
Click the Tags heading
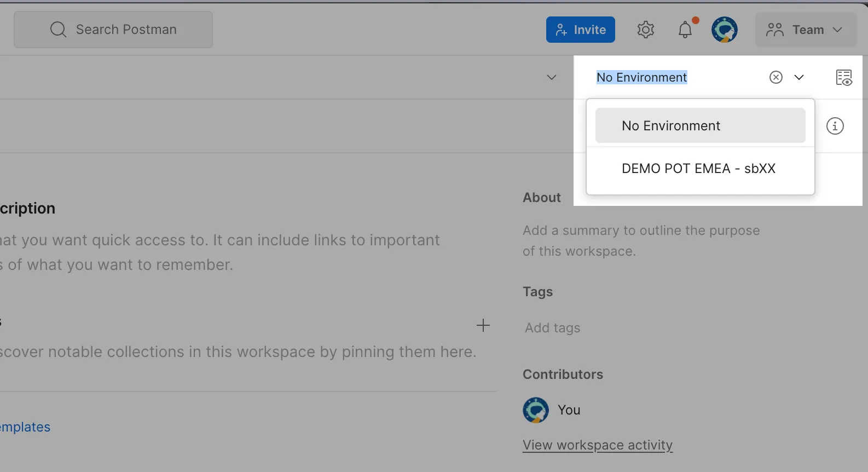538,292
